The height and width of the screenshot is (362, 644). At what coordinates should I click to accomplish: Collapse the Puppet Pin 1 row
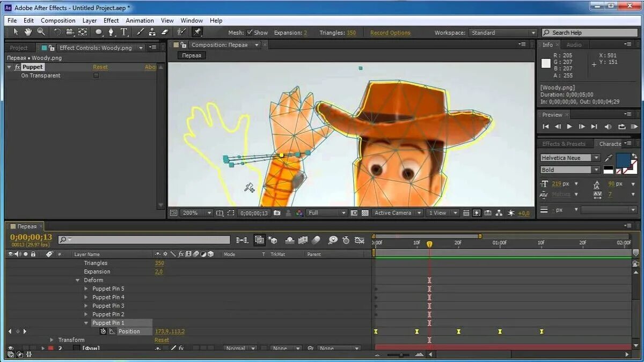click(x=86, y=323)
